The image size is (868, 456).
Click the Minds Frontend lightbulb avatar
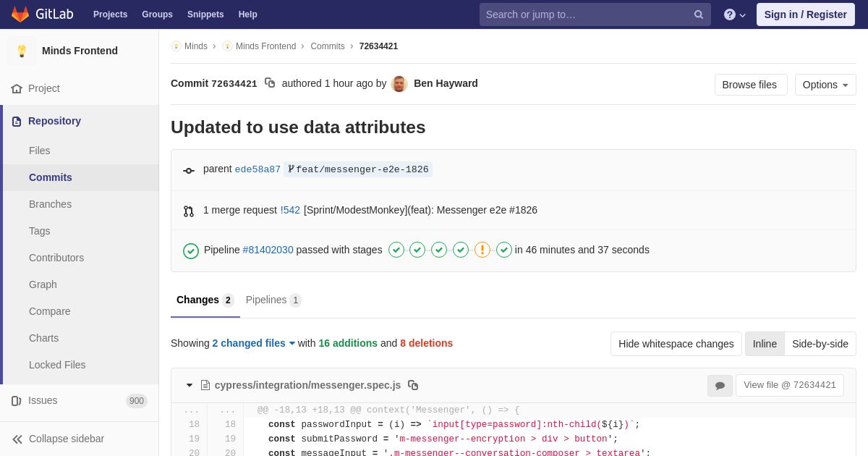pyautogui.click(x=22, y=51)
